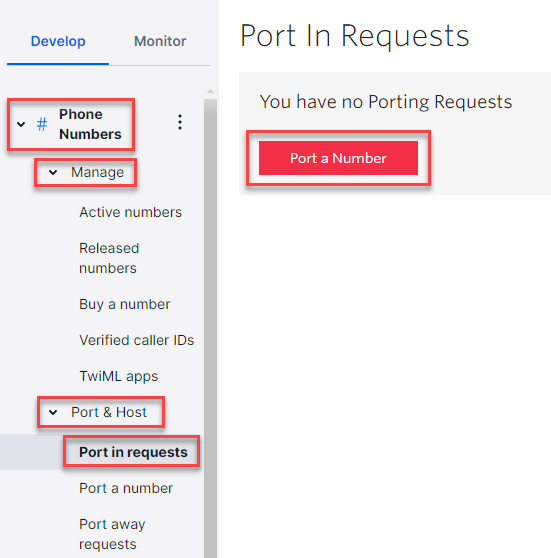Open the three-dot menu next to Phone Numbers
Viewport: 551px width, 558px height.
tap(180, 122)
